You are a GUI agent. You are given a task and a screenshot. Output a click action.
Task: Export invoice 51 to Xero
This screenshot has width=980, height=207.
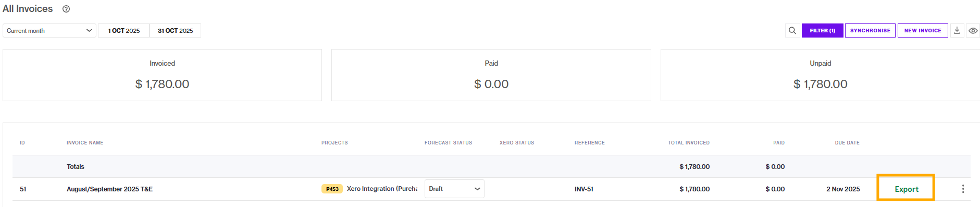point(906,189)
